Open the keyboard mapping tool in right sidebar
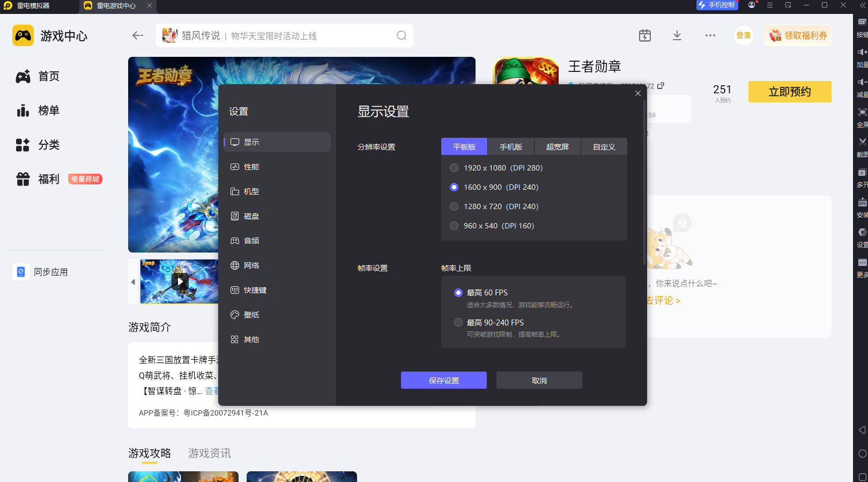This screenshot has height=482, width=868. click(x=862, y=22)
